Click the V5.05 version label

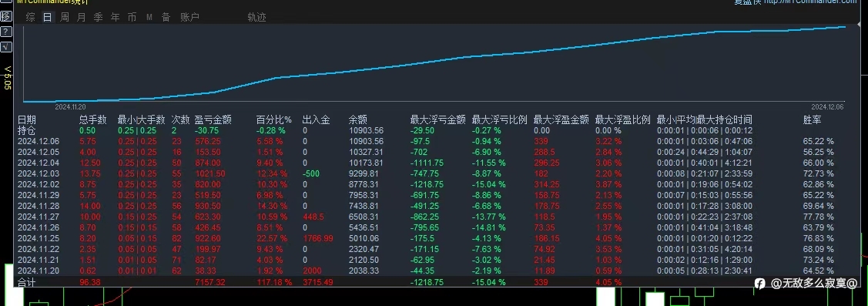[7, 77]
